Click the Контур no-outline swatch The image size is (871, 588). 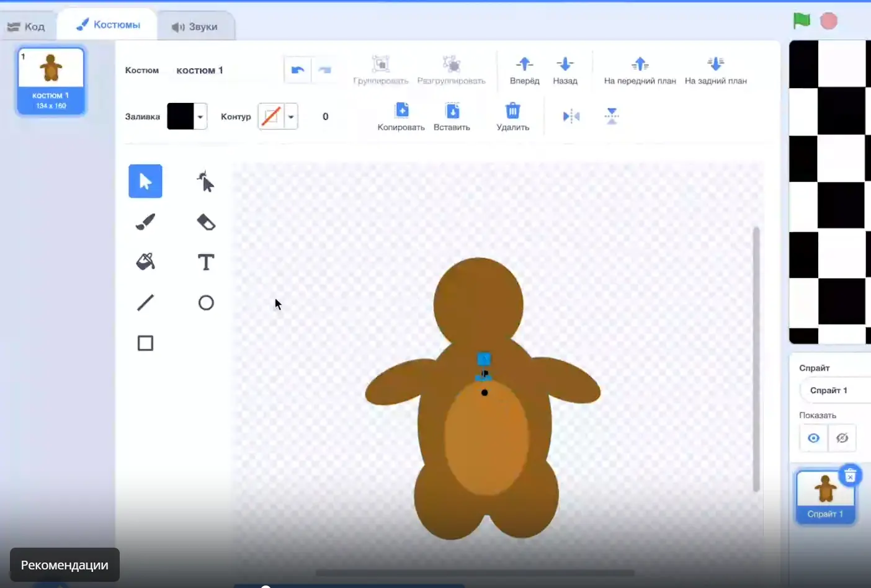pyautogui.click(x=271, y=117)
